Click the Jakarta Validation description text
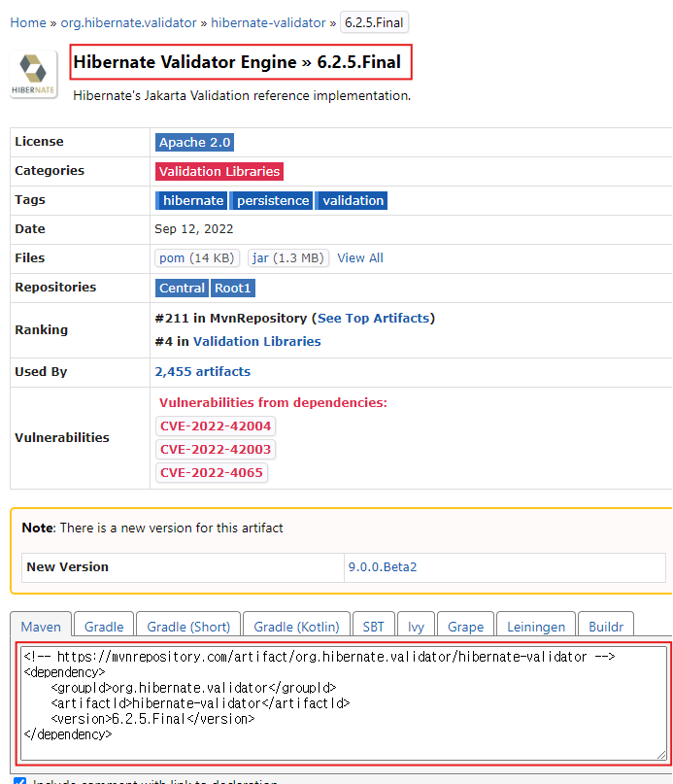 point(242,95)
